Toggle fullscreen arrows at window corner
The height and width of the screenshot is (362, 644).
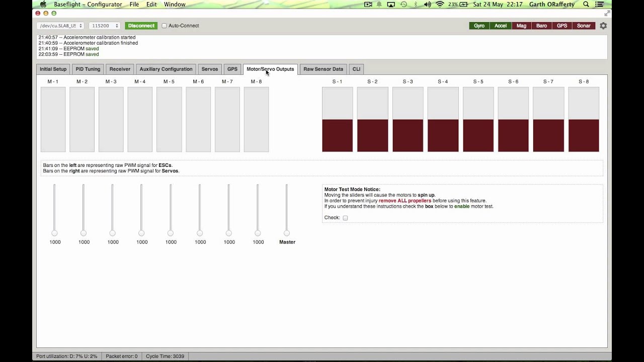coord(607,13)
